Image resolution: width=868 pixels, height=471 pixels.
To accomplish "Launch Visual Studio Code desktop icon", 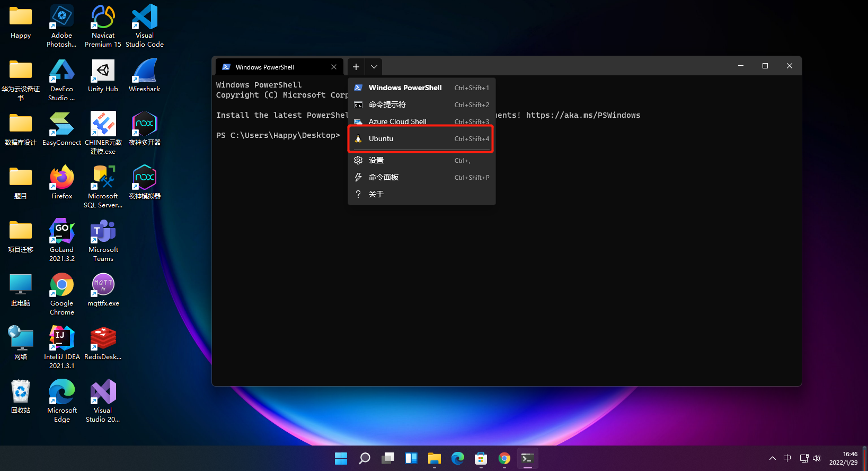I will tap(145, 25).
